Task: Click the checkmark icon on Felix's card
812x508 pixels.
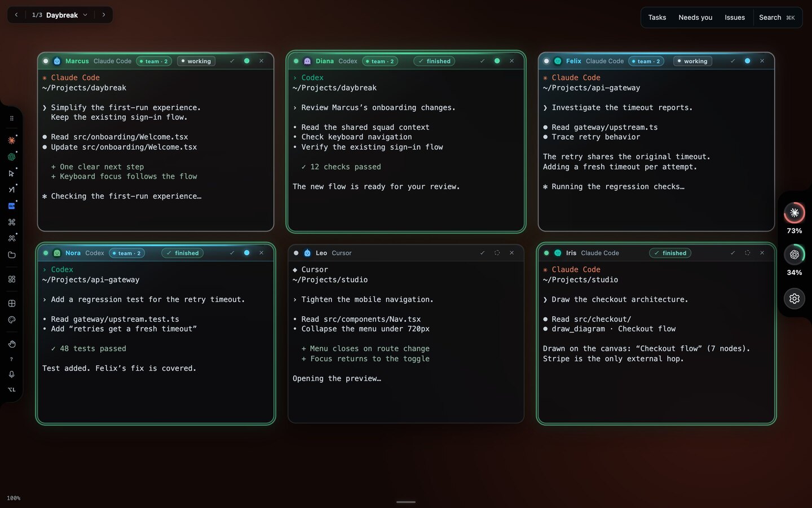Action: tap(732, 61)
